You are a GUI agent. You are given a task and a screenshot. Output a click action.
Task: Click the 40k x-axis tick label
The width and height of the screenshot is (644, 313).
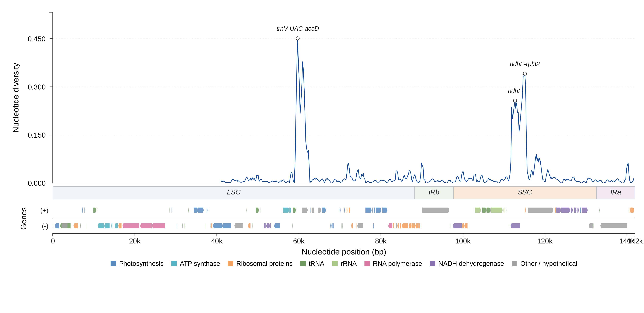pos(217,241)
